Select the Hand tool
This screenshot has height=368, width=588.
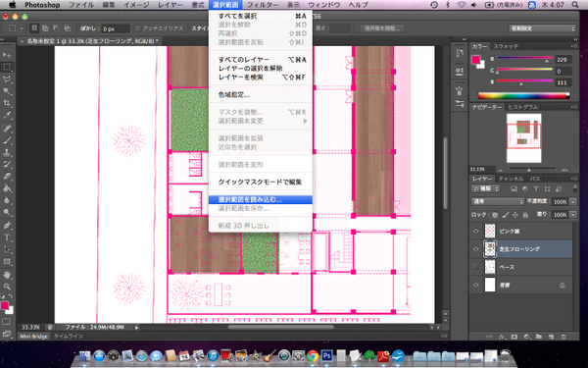point(7,275)
